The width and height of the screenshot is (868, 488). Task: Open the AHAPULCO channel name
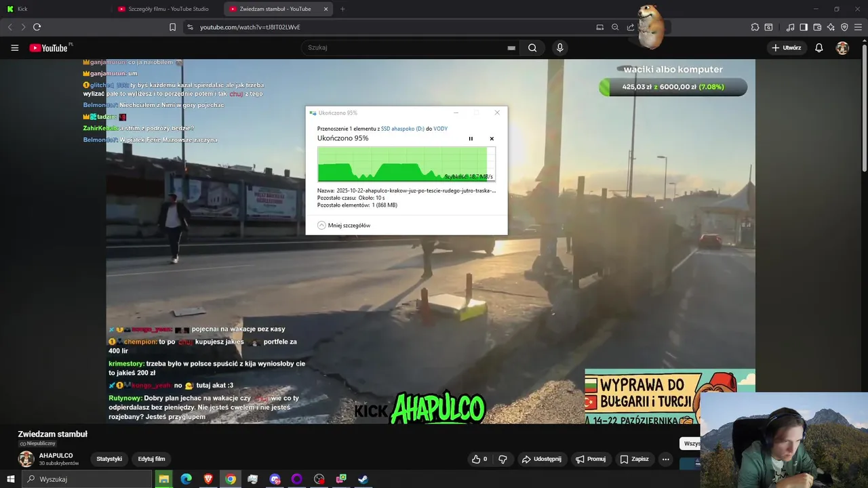[x=56, y=455]
